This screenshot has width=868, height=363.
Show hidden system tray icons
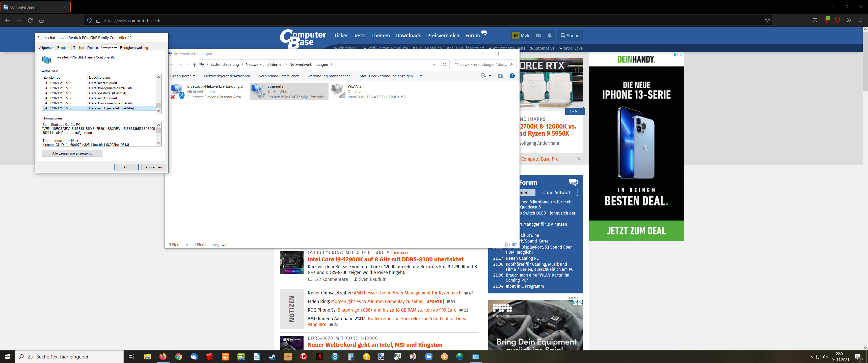[x=810, y=357]
